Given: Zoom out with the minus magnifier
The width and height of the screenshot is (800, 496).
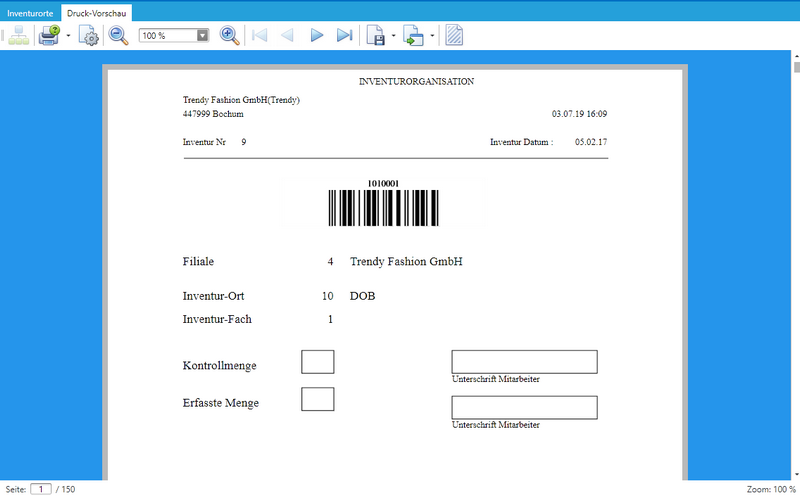Looking at the screenshot, I should [118, 35].
